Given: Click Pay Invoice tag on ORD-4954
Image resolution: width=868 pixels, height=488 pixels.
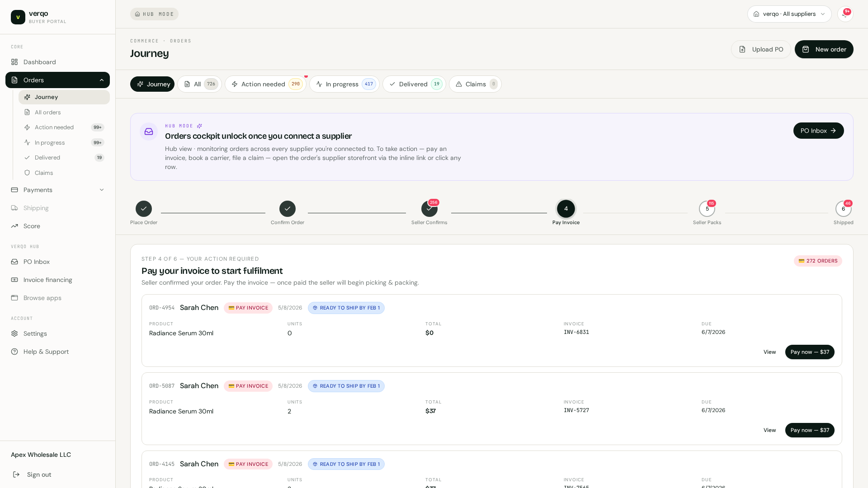Looking at the screenshot, I should click(248, 308).
